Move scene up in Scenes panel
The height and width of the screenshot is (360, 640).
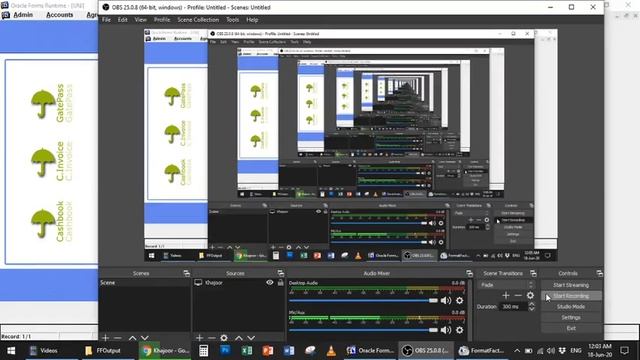[132, 338]
